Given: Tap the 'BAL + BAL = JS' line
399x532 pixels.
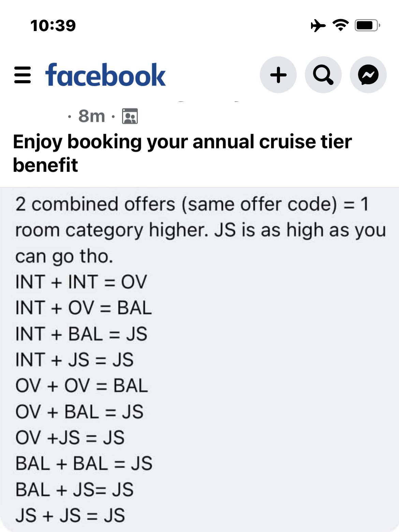Looking at the screenshot, I should (x=84, y=463).
